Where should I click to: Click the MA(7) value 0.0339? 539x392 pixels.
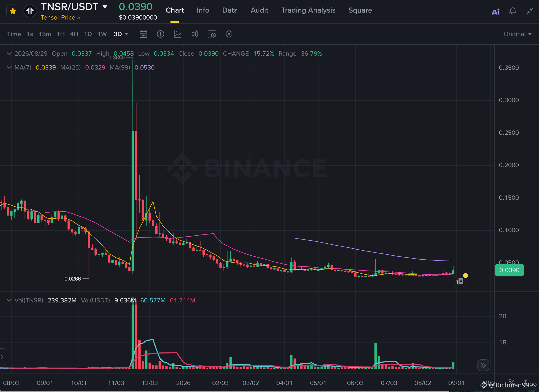click(46, 67)
